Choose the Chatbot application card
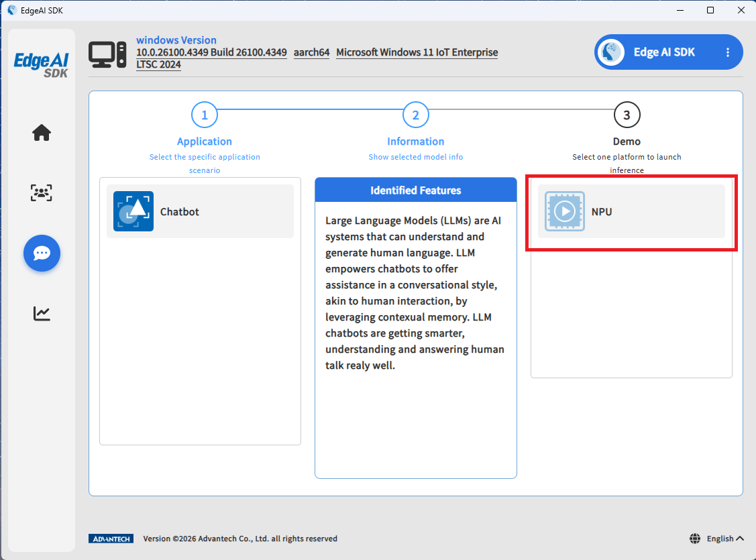 click(x=200, y=211)
